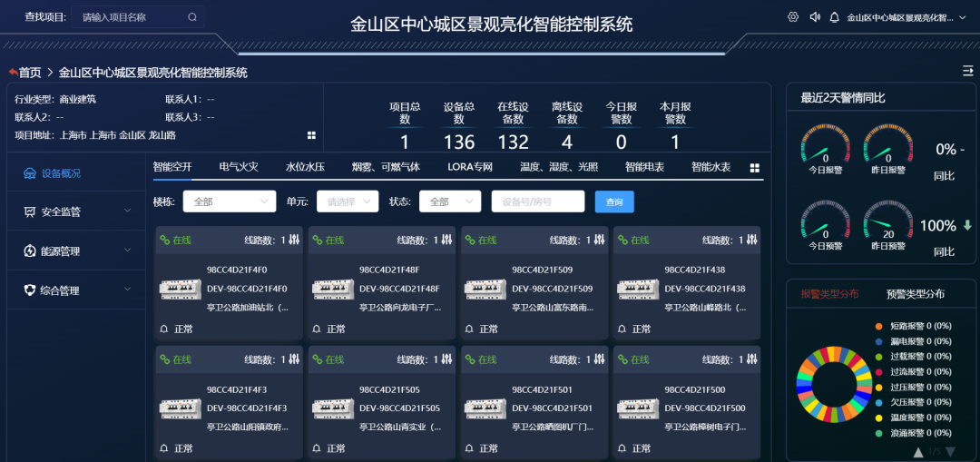The height and width of the screenshot is (462, 980).
Task: Open the settings gear icon in header
Action: point(793,17)
